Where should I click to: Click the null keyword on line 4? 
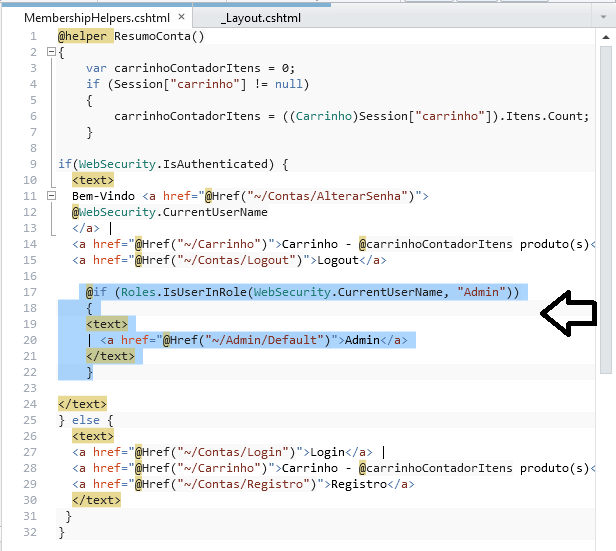coord(288,84)
